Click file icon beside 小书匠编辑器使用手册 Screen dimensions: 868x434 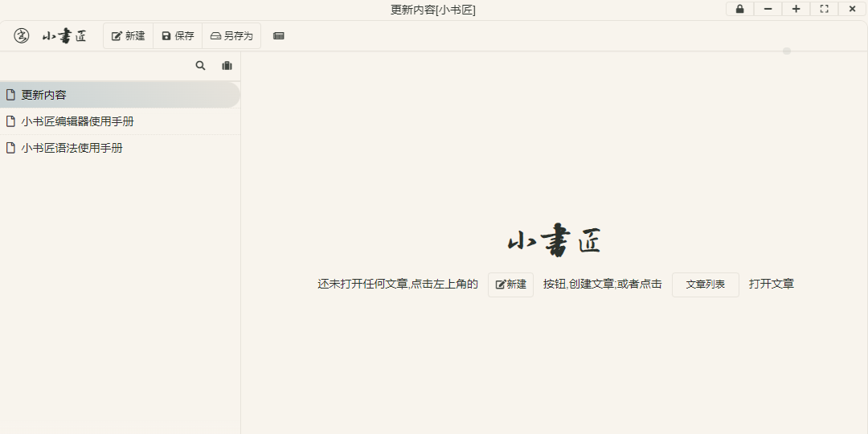[x=10, y=121]
